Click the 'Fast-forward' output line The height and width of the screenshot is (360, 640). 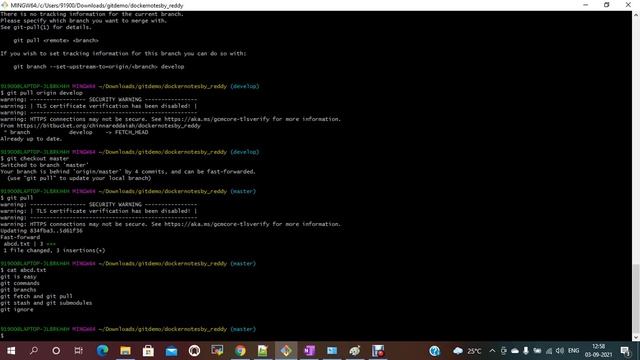pyautogui.click(x=20, y=237)
